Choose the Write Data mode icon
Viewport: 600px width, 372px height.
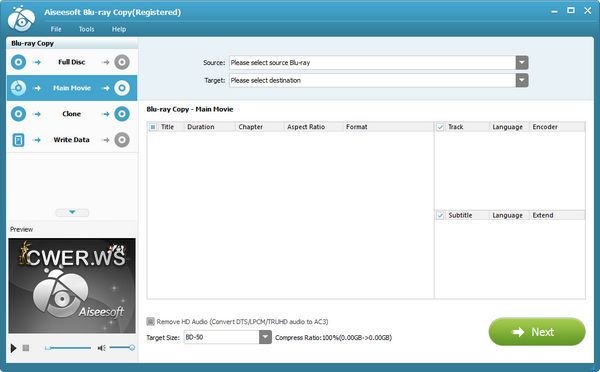[18, 140]
